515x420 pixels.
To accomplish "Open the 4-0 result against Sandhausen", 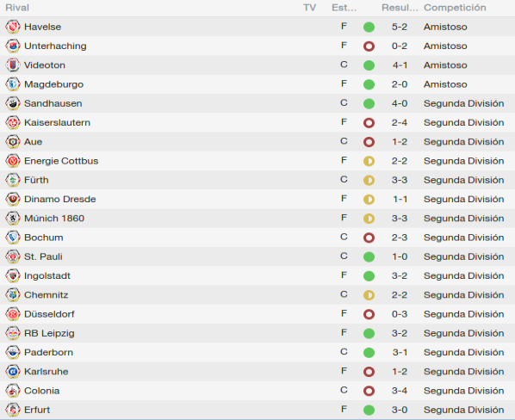I will click(400, 103).
